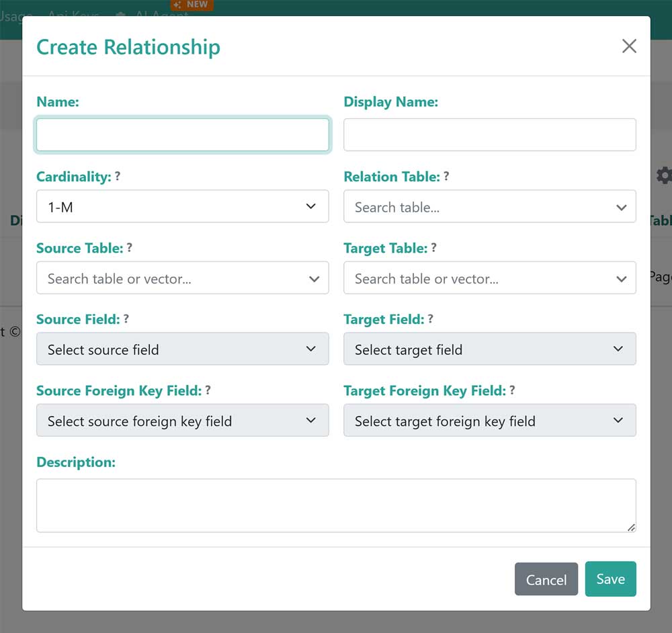Open the Select source foreign key field dropdown
Image resolution: width=672 pixels, height=633 pixels.
point(183,421)
